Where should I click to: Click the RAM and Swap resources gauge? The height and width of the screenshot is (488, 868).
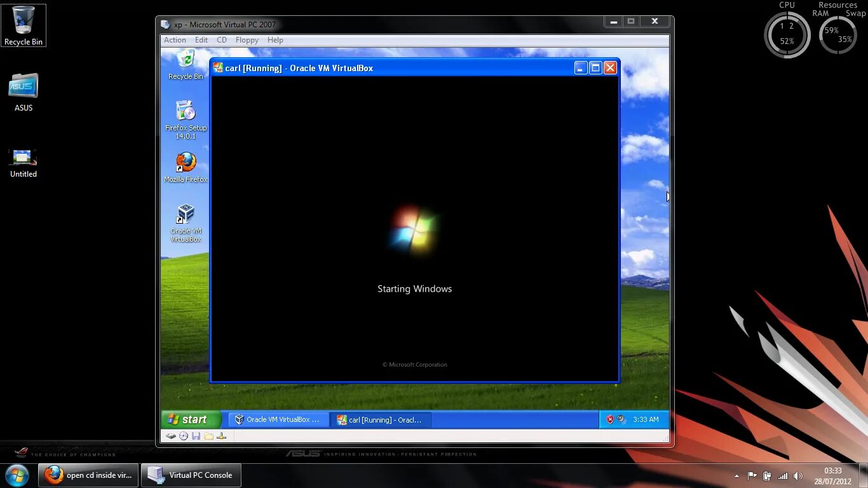pyautogui.click(x=838, y=34)
